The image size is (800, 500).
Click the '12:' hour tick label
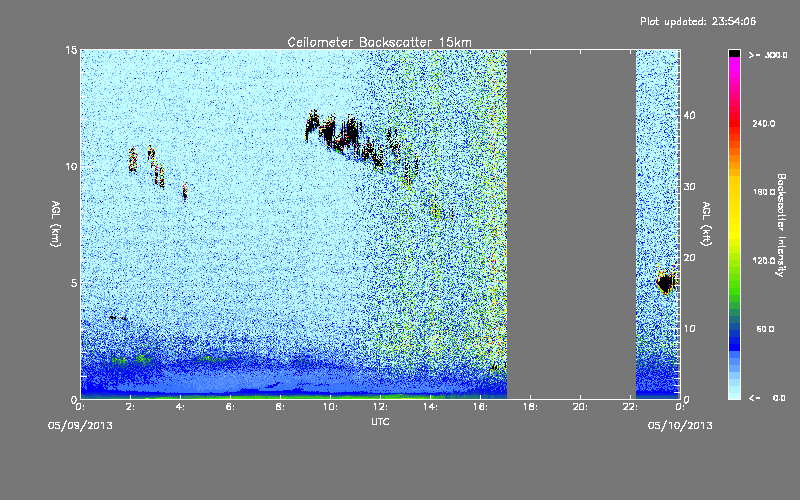click(380, 407)
